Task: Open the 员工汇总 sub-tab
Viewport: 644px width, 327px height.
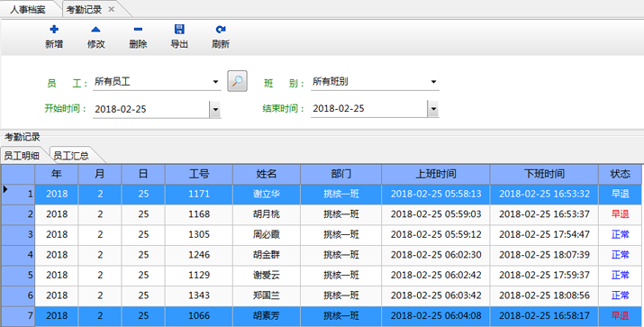Action: coord(71,156)
